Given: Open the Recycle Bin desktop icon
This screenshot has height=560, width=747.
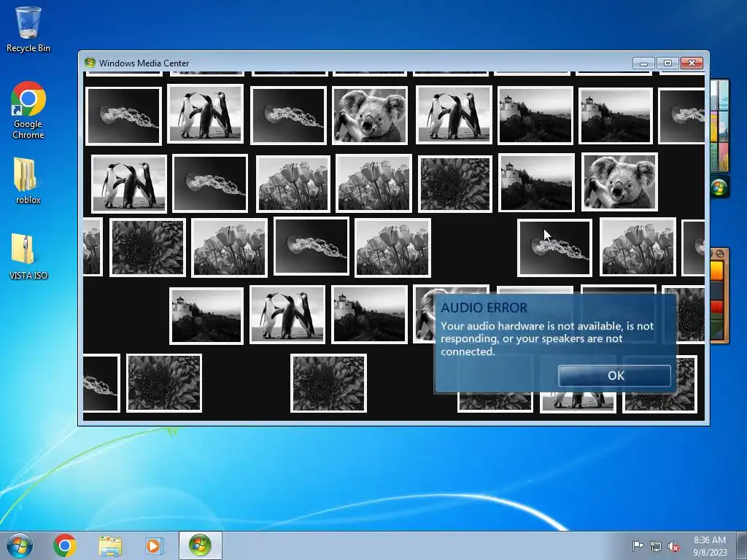Looking at the screenshot, I should (28, 29).
